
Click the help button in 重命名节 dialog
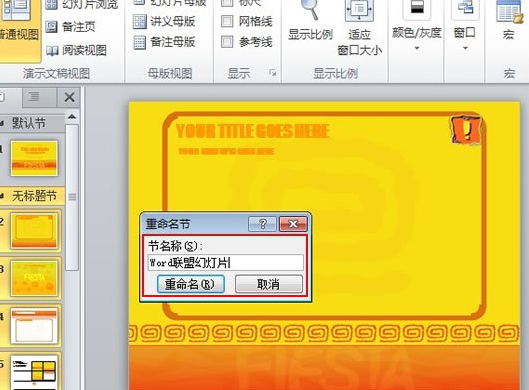coord(262,224)
